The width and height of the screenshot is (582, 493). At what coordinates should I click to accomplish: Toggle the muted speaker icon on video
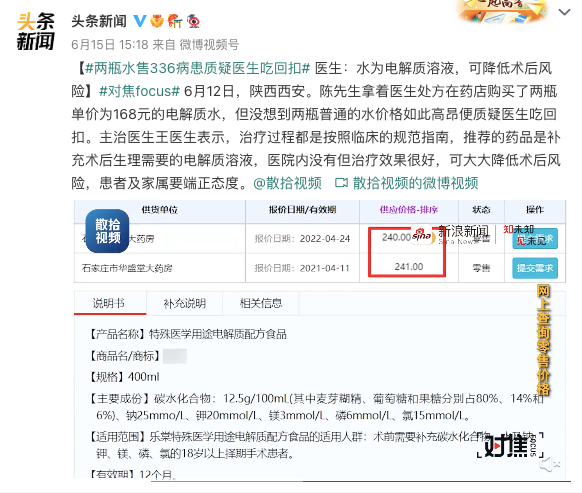(550, 464)
